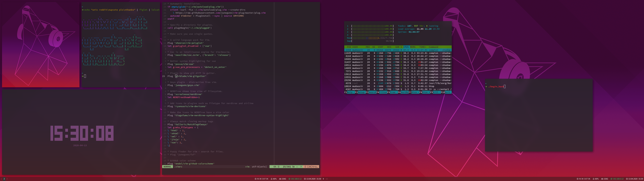Click clock icon beside workspace 9
644x181 pixels.
(305, 179)
